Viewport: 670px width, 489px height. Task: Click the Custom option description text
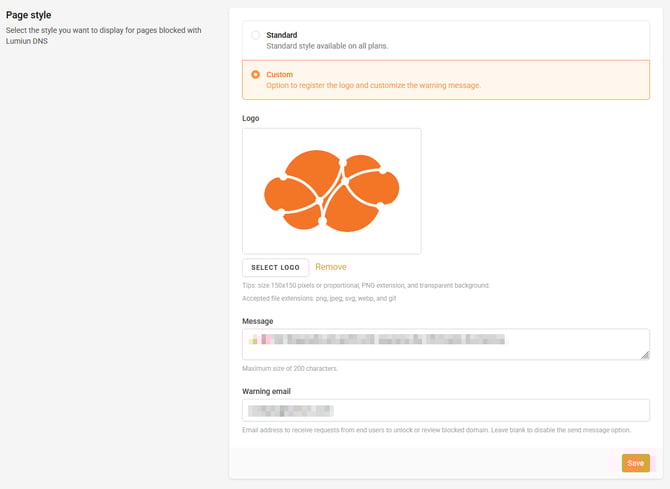(373, 85)
